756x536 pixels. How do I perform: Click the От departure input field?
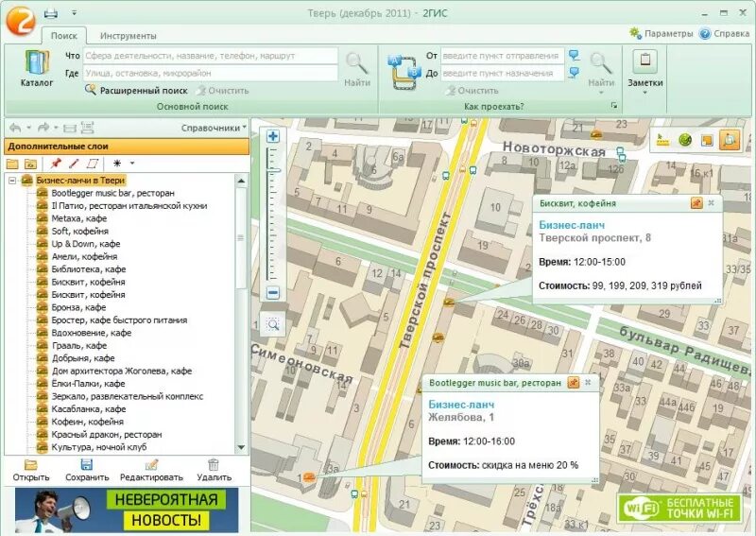(502, 56)
